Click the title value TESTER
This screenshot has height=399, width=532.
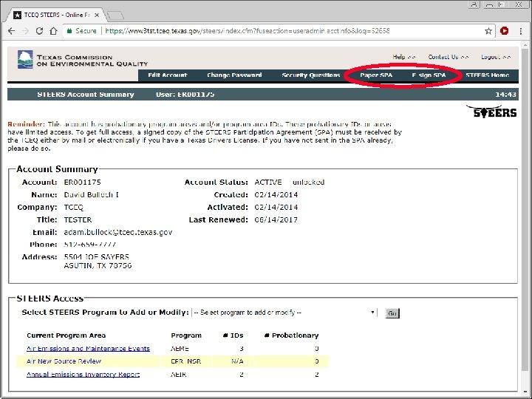78,220
